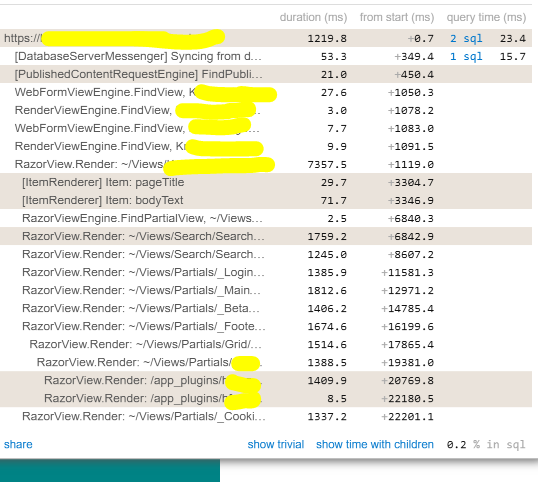538x482 pixels.
Task: Click the 1812.6 duration value
Action: click(327, 291)
